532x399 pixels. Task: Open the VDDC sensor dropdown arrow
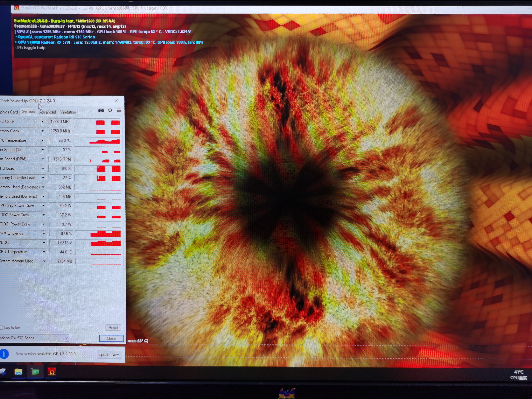[44, 243]
